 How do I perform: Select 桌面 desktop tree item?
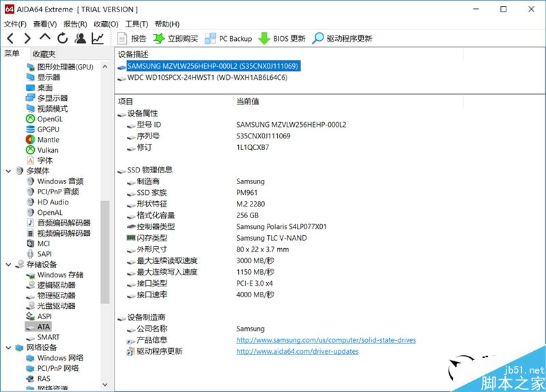[40, 88]
